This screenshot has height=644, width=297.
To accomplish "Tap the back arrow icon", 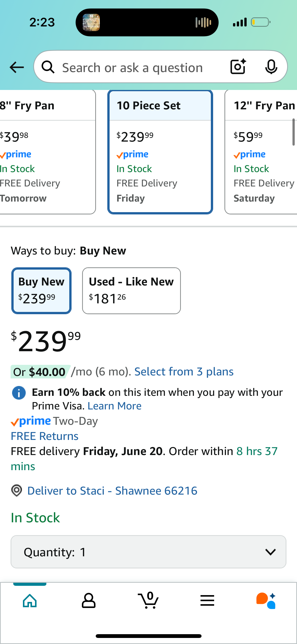I will [17, 67].
